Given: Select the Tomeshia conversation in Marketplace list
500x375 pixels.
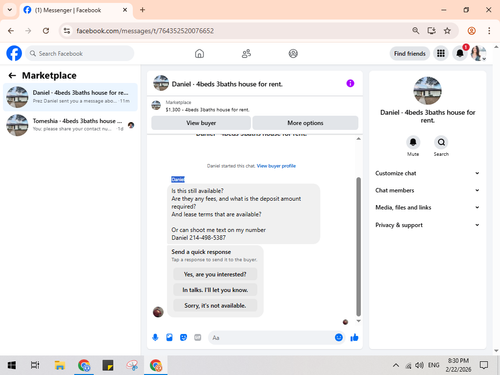Looking at the screenshot, I should pos(70,125).
